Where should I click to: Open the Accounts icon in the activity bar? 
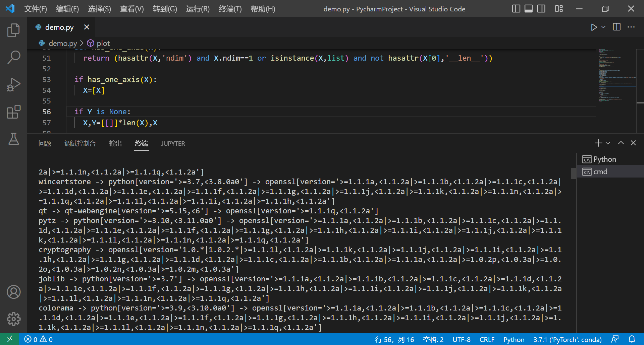click(x=13, y=292)
